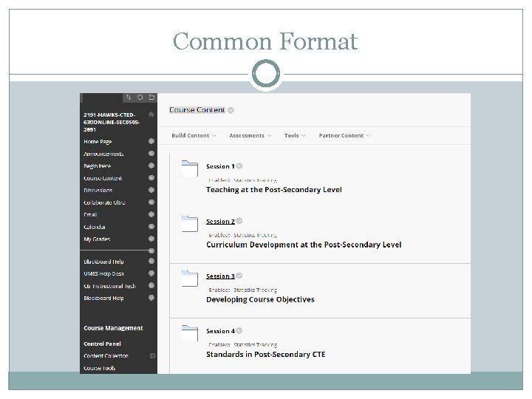532x399 pixels.
Task: Go to Home Page in course menu
Action: (98, 141)
